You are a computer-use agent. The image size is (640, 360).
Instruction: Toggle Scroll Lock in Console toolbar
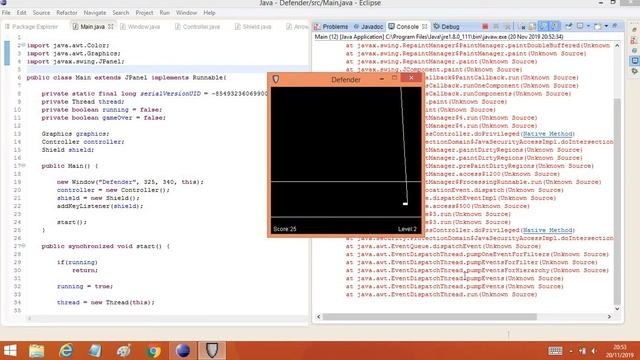532,27
